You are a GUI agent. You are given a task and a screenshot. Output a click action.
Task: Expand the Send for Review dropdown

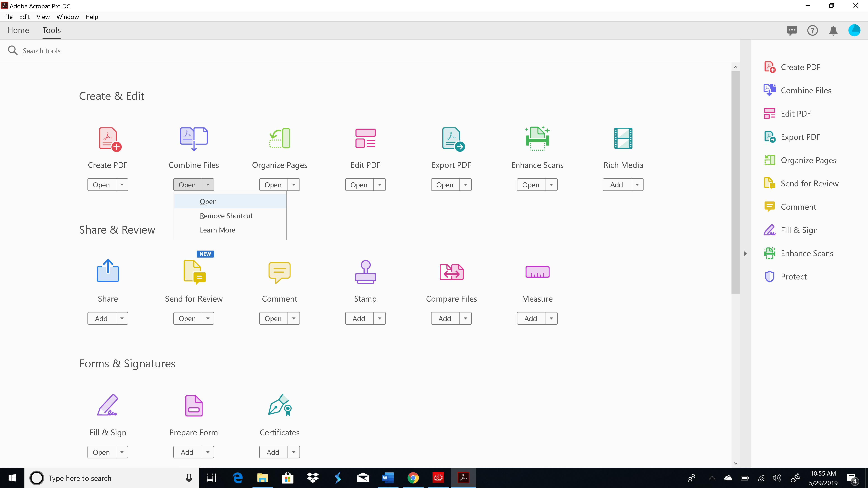[x=208, y=318]
